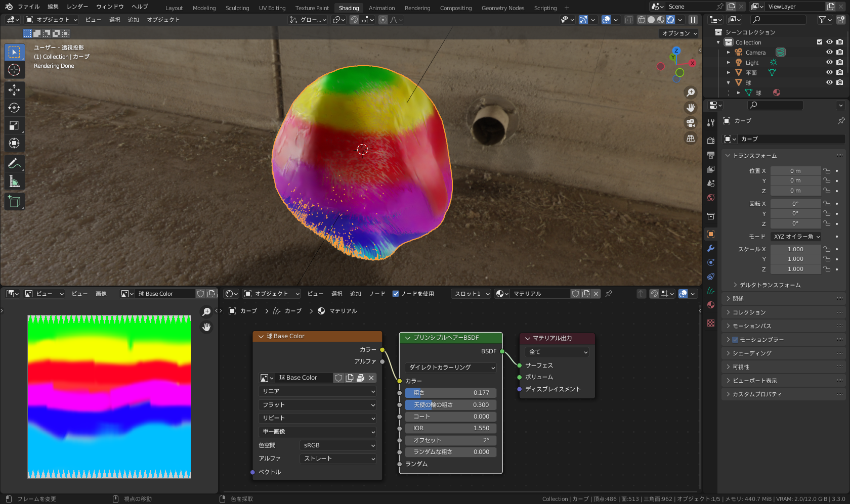Hide the Light object in outliner
The height and width of the screenshot is (504, 850).
click(829, 62)
